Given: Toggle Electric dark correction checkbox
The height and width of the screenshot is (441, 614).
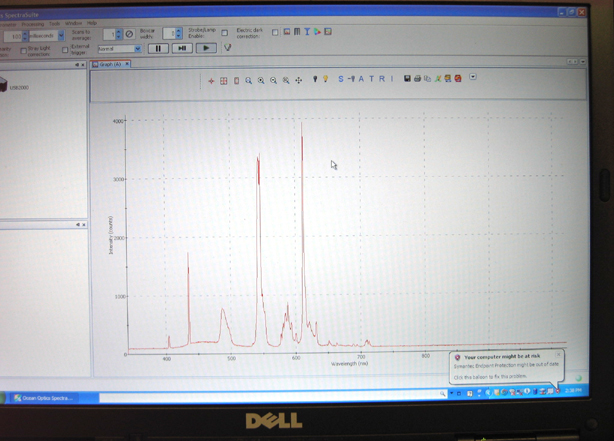Looking at the screenshot, I should 275,33.
